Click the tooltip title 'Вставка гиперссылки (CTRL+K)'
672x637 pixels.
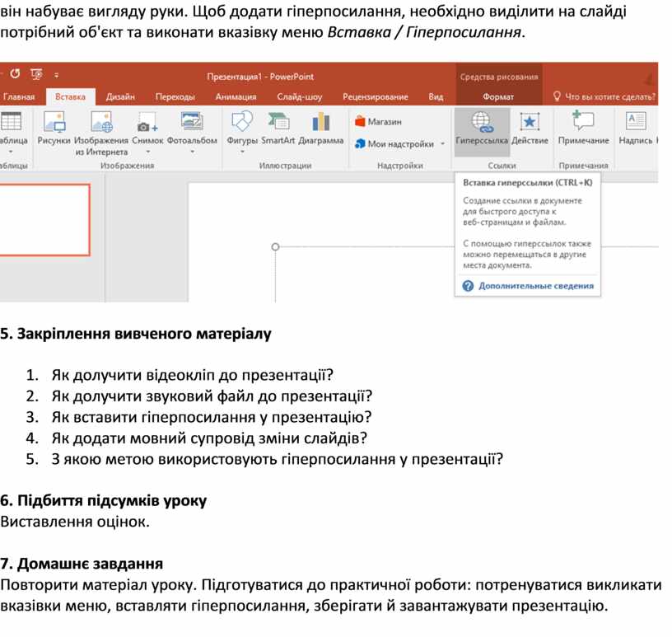point(528,183)
